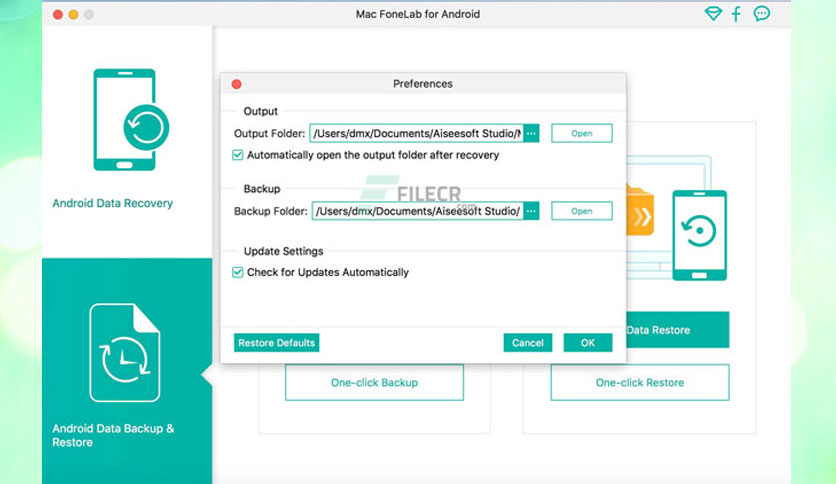Click the phone recovery icon in sidebar
The height and width of the screenshot is (484, 836).
click(131, 120)
